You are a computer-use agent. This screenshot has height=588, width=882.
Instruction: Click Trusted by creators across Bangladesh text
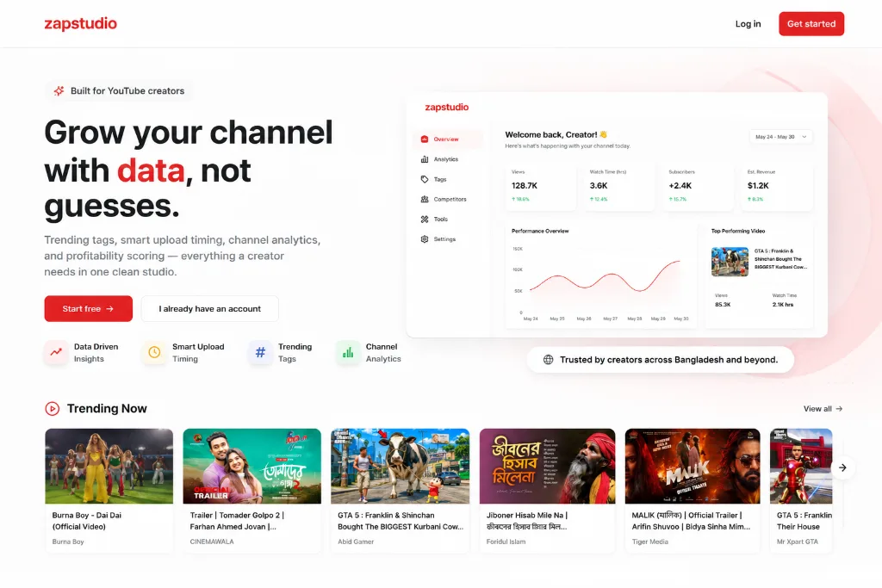(x=668, y=360)
